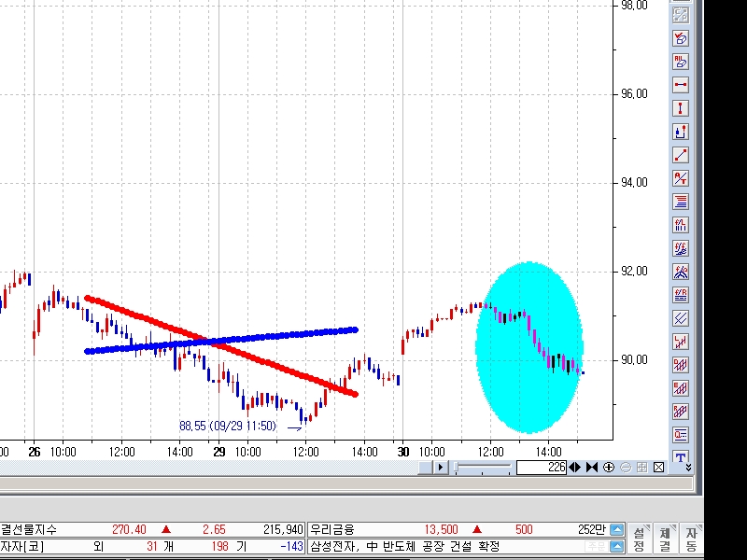
Task: Open the 체결 tab
Action: (665, 539)
